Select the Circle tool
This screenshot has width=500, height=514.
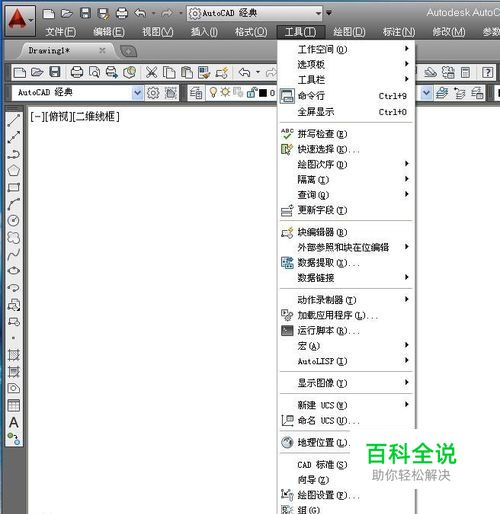tap(14, 221)
